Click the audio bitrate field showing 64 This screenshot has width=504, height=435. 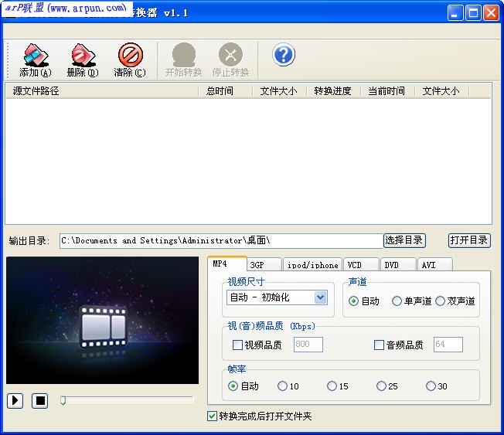(x=448, y=345)
